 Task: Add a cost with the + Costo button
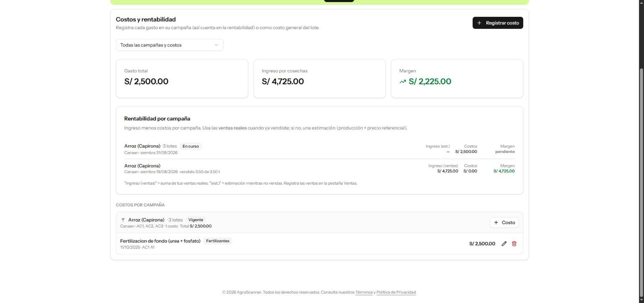504,222
